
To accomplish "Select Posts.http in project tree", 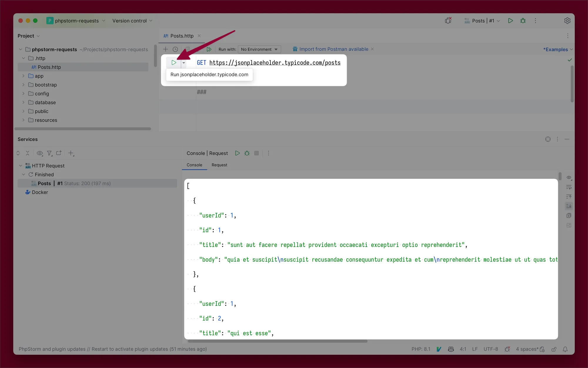I will [83, 67].
